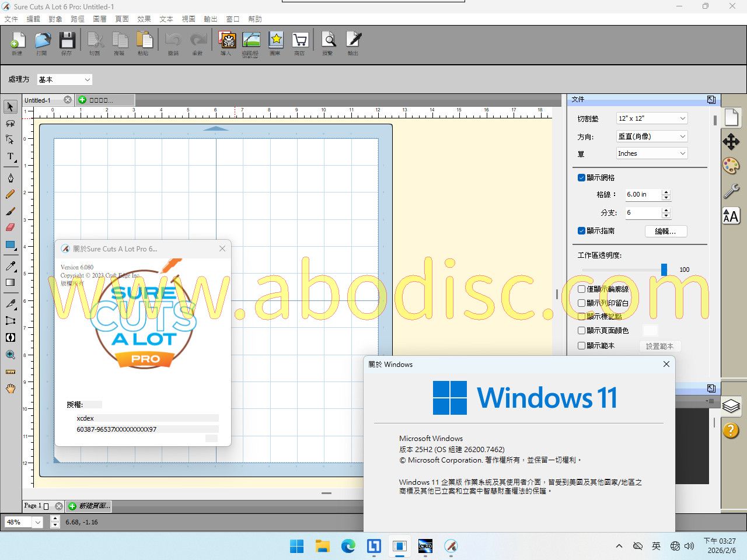Screen dimensions: 747x560
Task: Open the star library (圖庫) icon
Action: pos(275,41)
